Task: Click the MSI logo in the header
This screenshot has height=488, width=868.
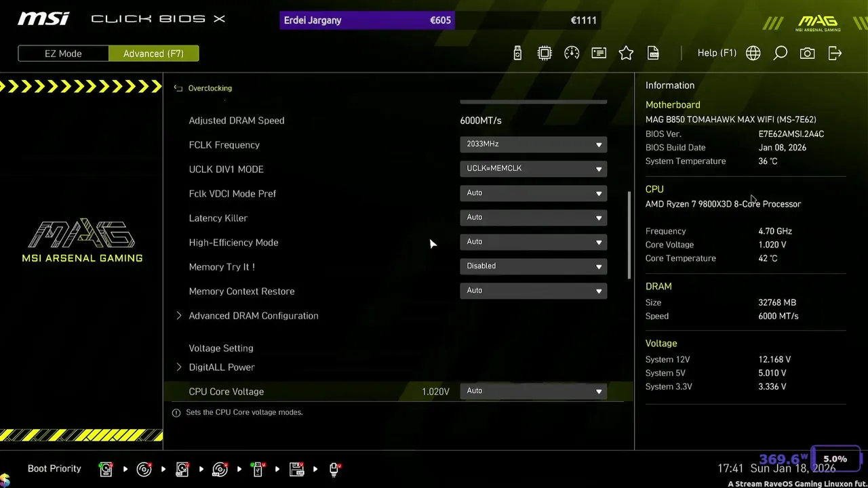Action: click(43, 19)
